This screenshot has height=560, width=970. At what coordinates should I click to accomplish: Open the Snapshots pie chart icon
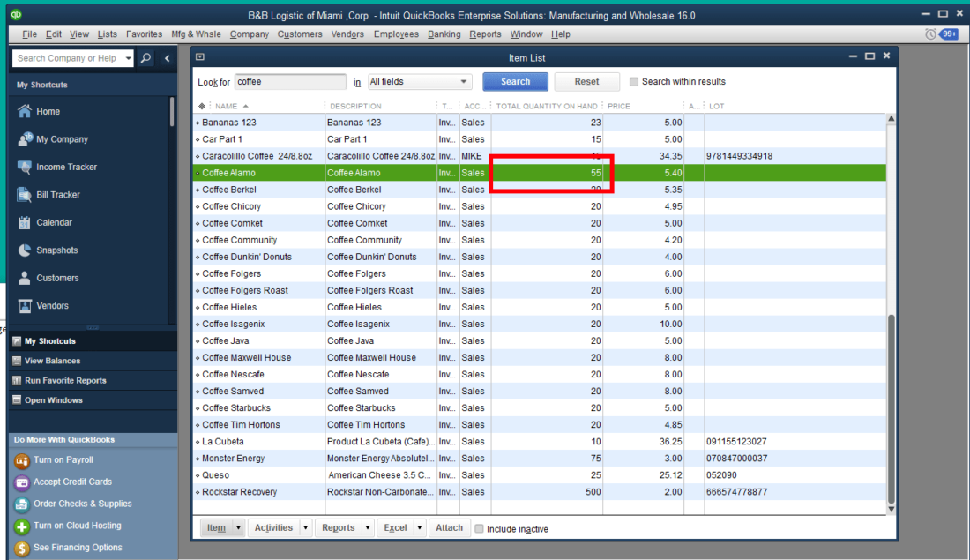[x=25, y=250]
